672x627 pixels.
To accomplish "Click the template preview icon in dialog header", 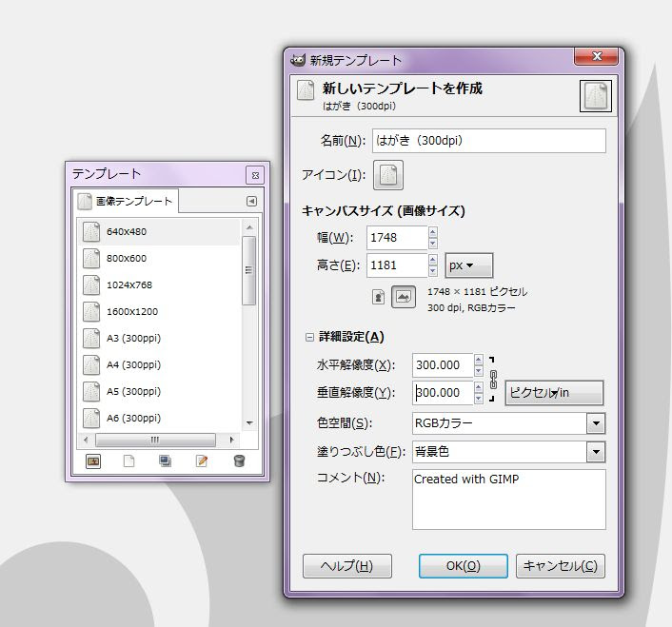I will (x=596, y=96).
